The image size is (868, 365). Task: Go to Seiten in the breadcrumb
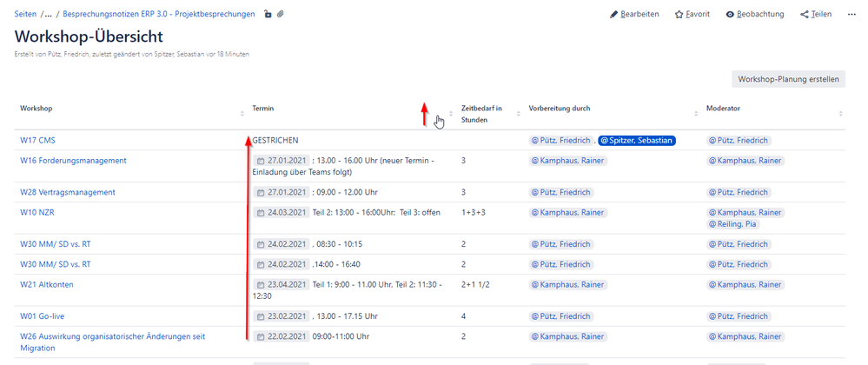pos(25,15)
